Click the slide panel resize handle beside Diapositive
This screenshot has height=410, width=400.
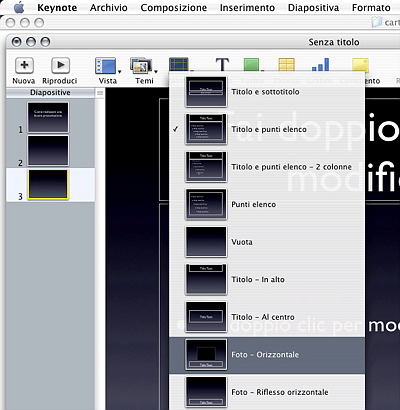pos(100,93)
